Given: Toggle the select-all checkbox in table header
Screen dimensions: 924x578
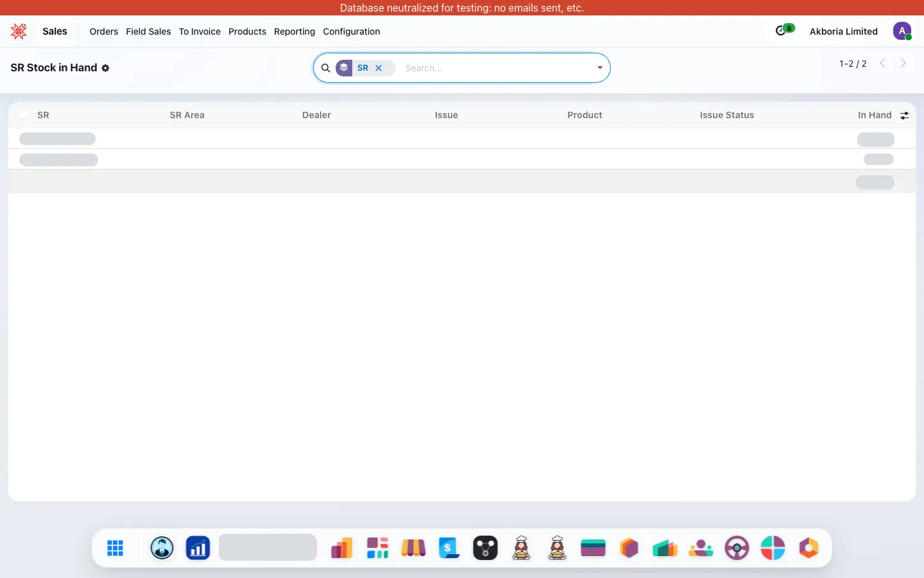Looking at the screenshot, I should pyautogui.click(x=24, y=115).
